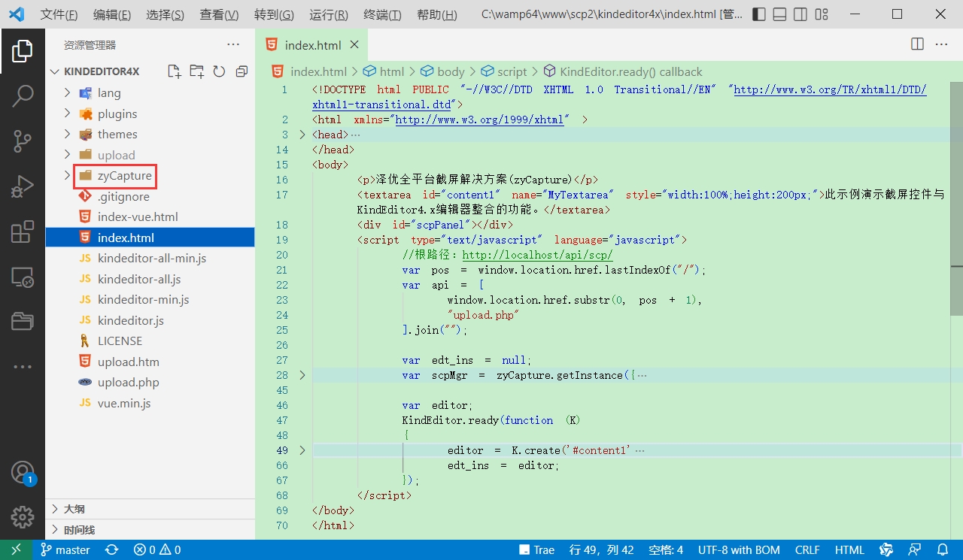963x560 pixels.
Task: Open the Search view in activity bar
Action: (23, 95)
